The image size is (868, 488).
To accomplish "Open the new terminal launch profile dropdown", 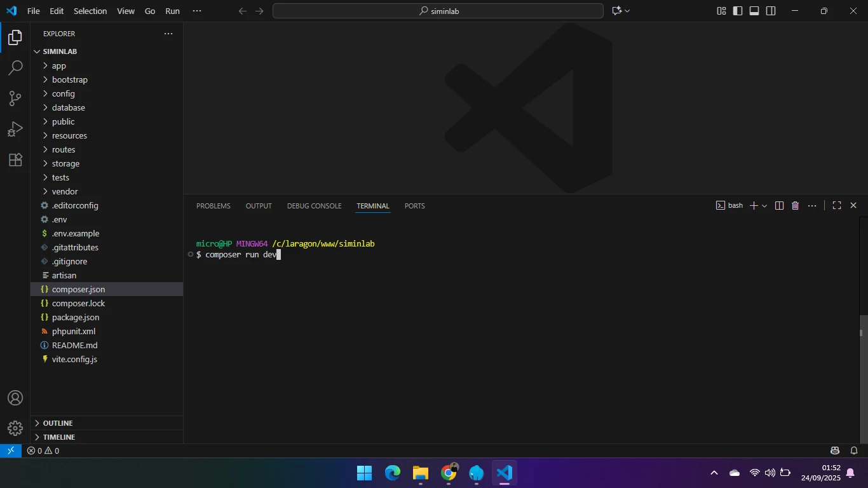I will click(764, 206).
